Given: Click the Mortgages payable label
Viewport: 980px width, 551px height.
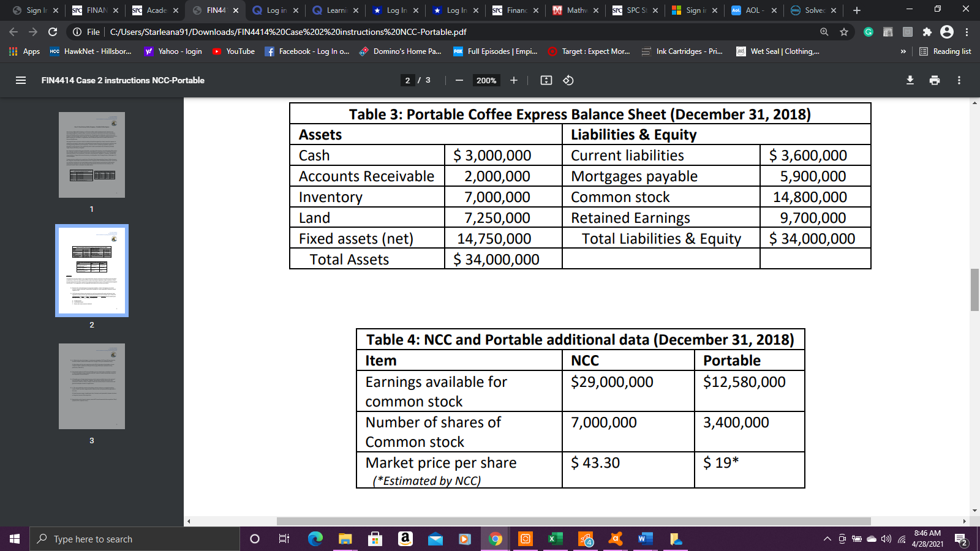Looking at the screenshot, I should pos(634,176).
